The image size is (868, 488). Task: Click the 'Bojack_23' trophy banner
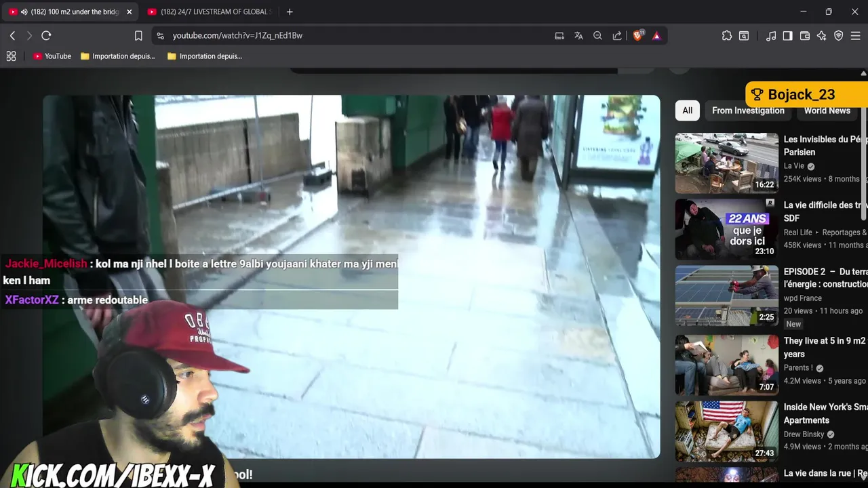(x=806, y=95)
